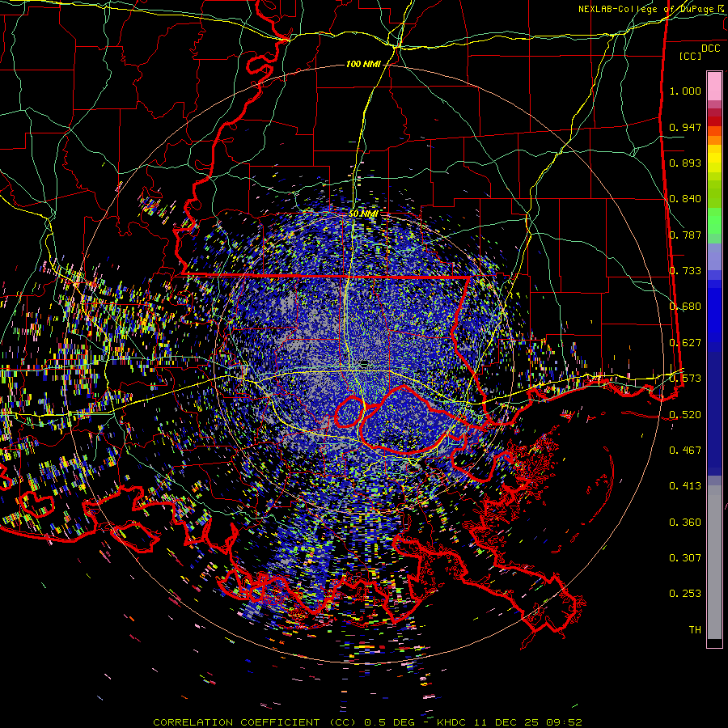This screenshot has width=728, height=728.
Task: Select the 0.573 legend value
Action: [x=685, y=379]
